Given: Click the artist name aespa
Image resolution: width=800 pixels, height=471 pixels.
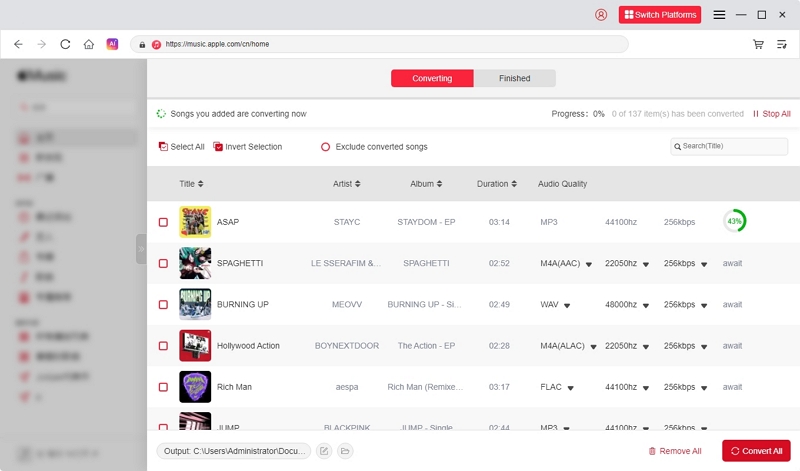Looking at the screenshot, I should coord(347,387).
